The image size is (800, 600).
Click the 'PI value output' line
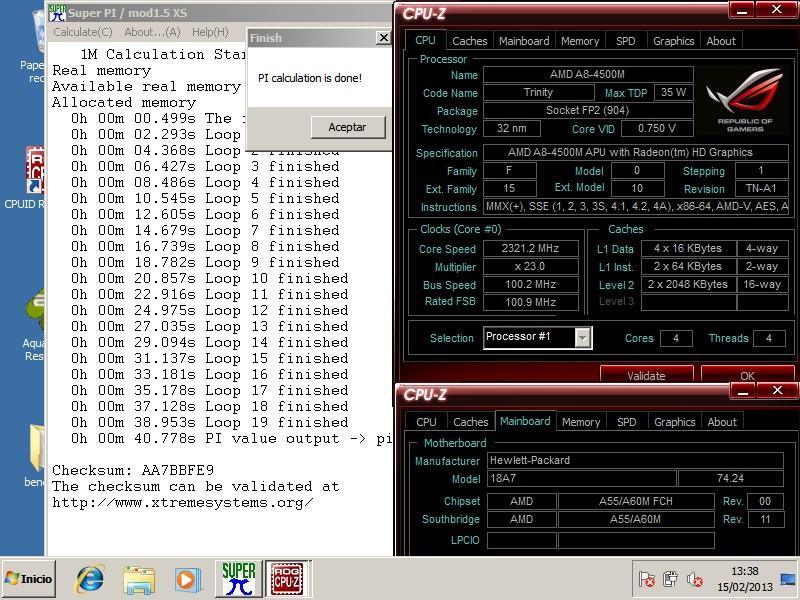(x=231, y=438)
